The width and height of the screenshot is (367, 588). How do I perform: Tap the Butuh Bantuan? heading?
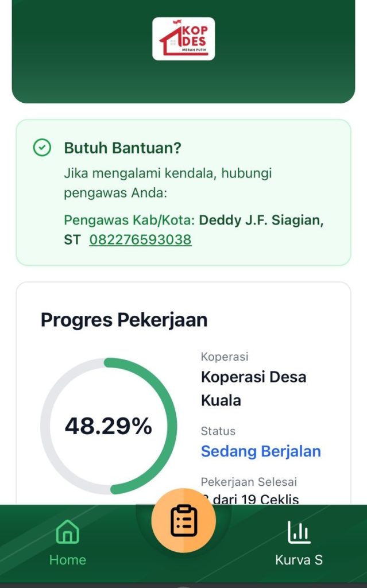(x=122, y=148)
